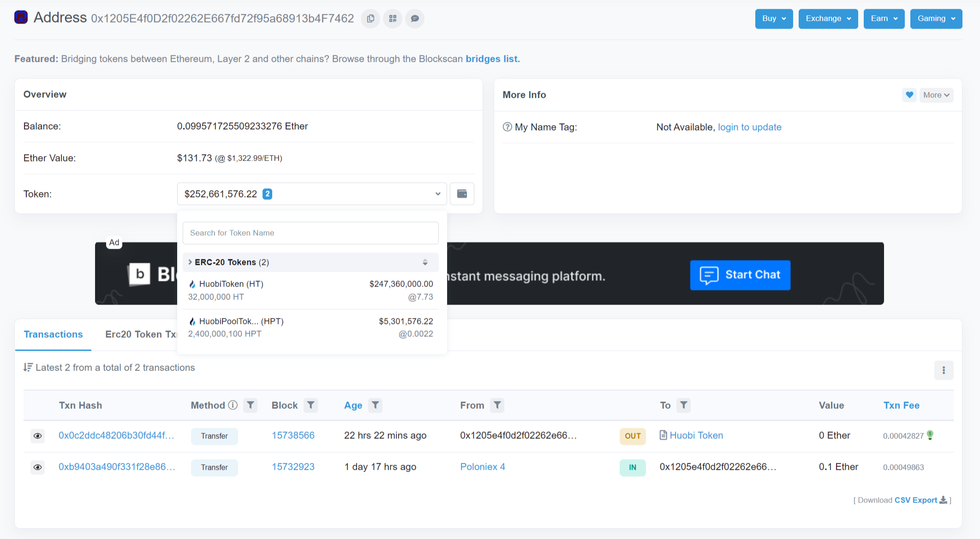Open the bridges list link
980x539 pixels.
[493, 59]
